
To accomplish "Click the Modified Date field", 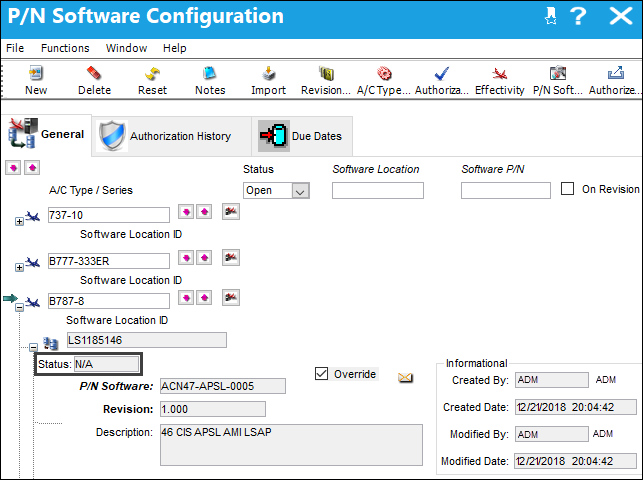I will click(x=576, y=461).
